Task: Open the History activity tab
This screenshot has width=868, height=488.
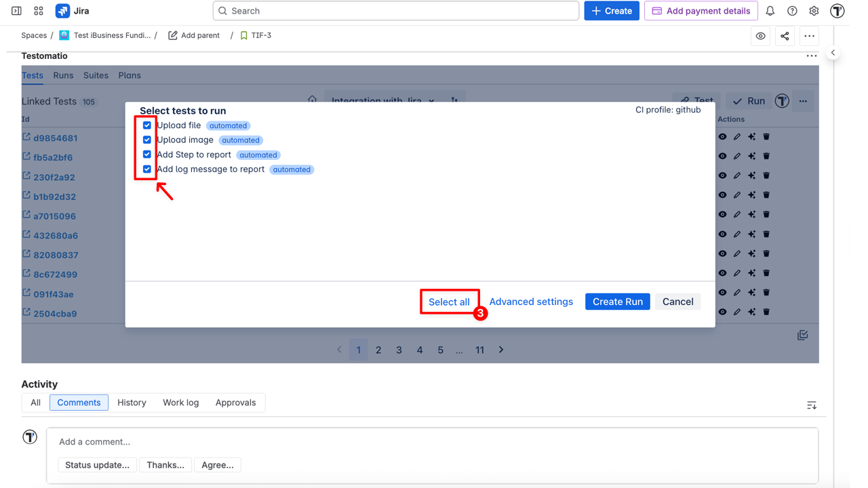Action: tap(131, 402)
